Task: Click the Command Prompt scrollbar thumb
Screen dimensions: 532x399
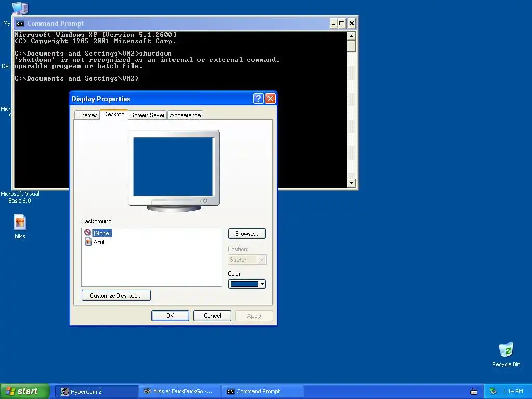Action: [x=352, y=46]
